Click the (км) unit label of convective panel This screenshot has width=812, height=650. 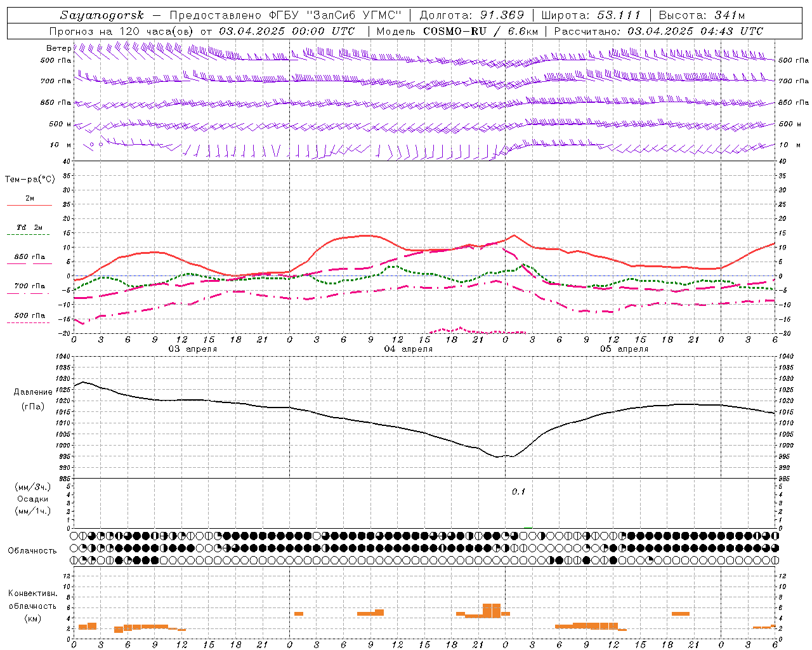pos(32,618)
